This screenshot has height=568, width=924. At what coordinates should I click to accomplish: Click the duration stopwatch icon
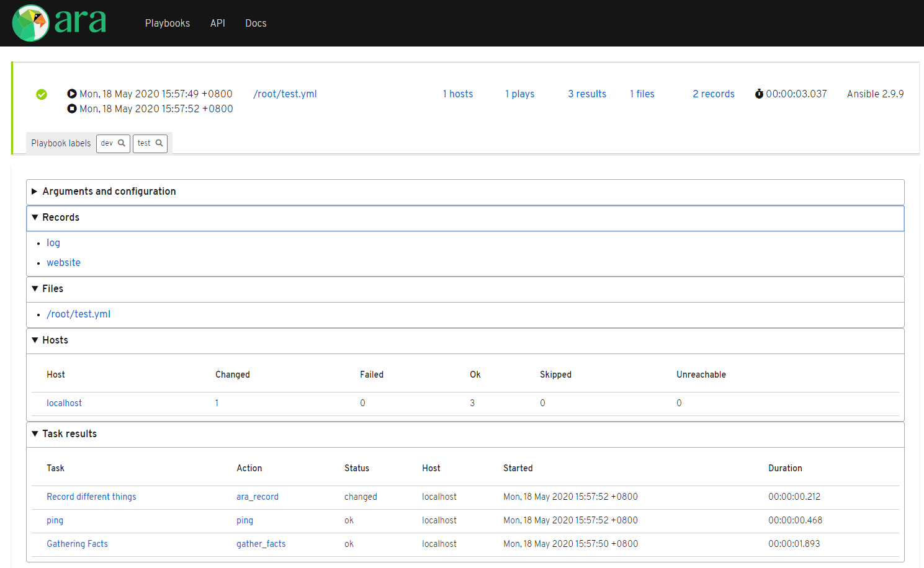point(759,94)
